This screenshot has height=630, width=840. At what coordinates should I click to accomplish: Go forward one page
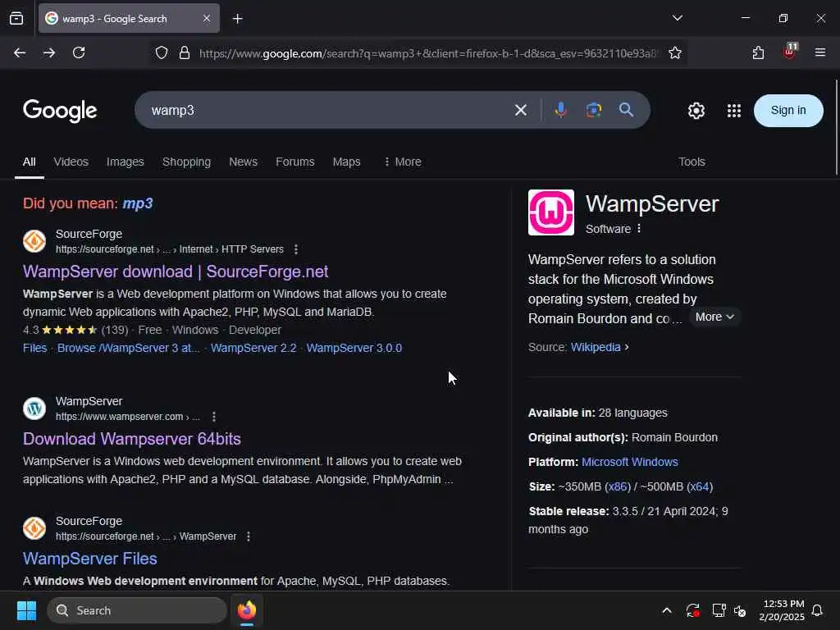(48, 52)
